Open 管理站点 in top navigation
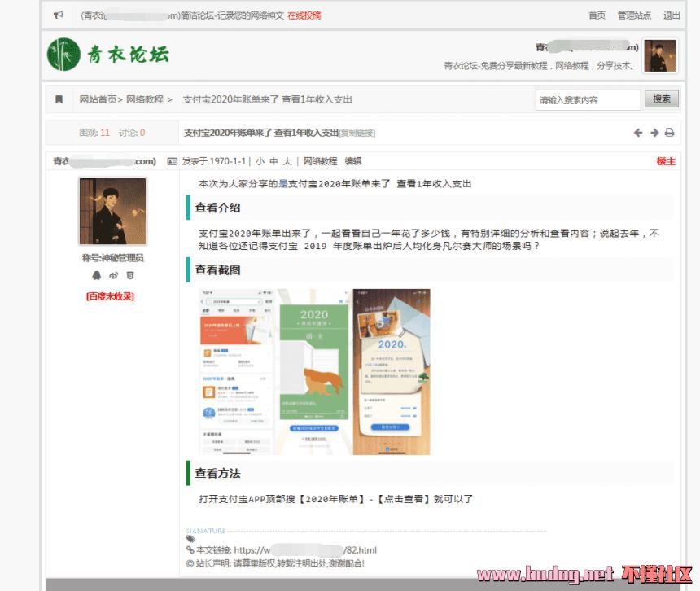The image size is (700, 591). [x=634, y=15]
